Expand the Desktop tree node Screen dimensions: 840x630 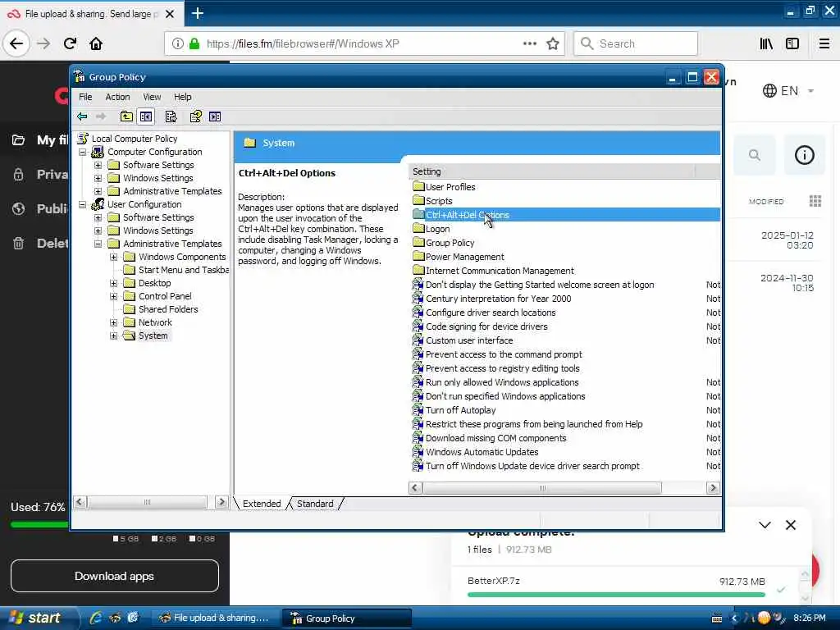tap(113, 283)
